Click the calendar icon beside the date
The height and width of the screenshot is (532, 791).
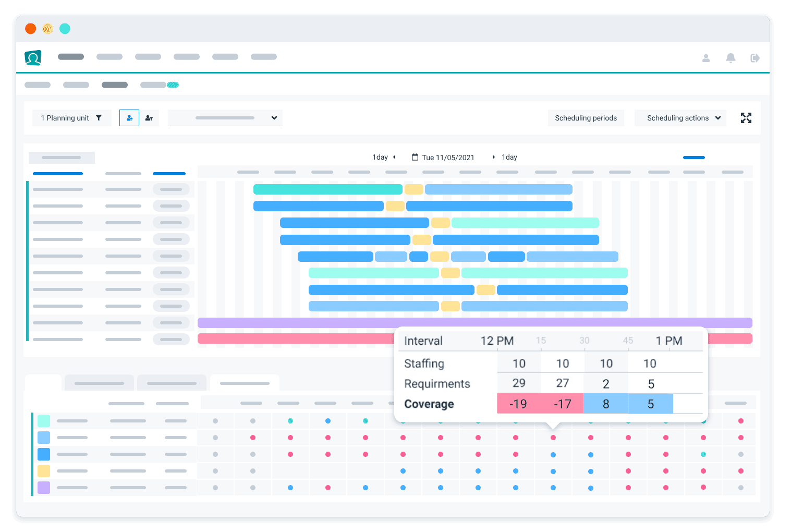click(415, 157)
